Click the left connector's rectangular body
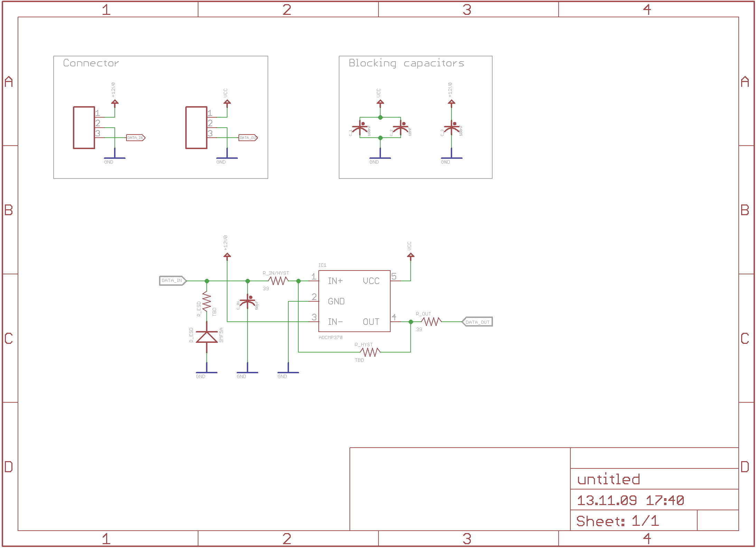Screen dimensions: 756x549 coord(84,128)
